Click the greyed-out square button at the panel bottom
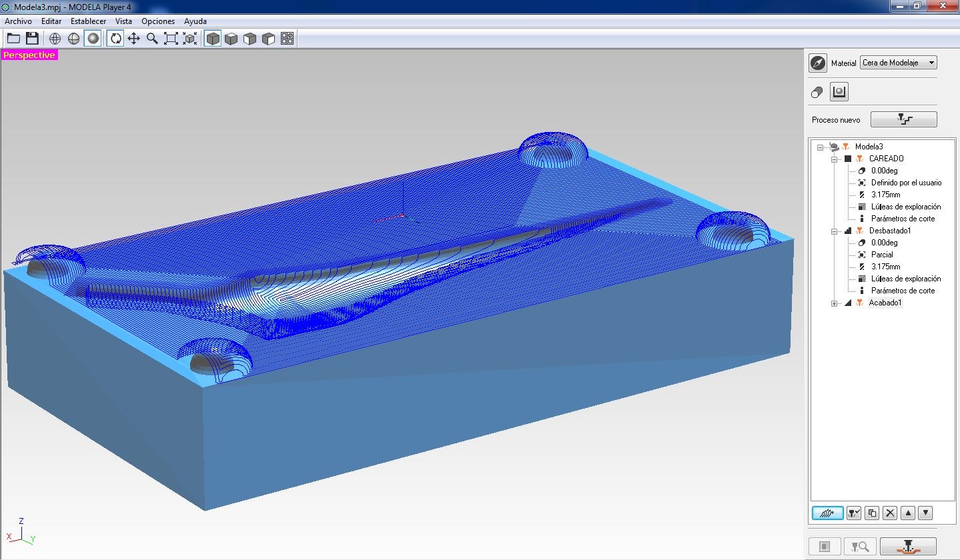 [825, 547]
